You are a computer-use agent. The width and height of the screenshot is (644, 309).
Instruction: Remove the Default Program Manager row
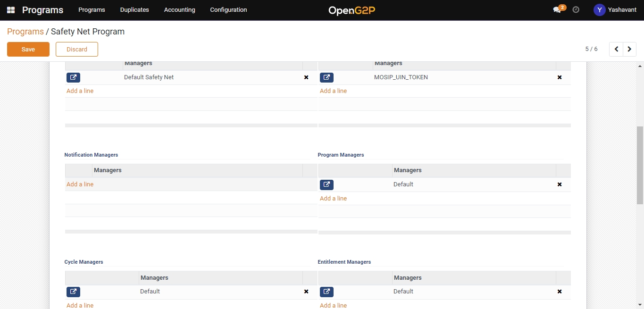[560, 184]
